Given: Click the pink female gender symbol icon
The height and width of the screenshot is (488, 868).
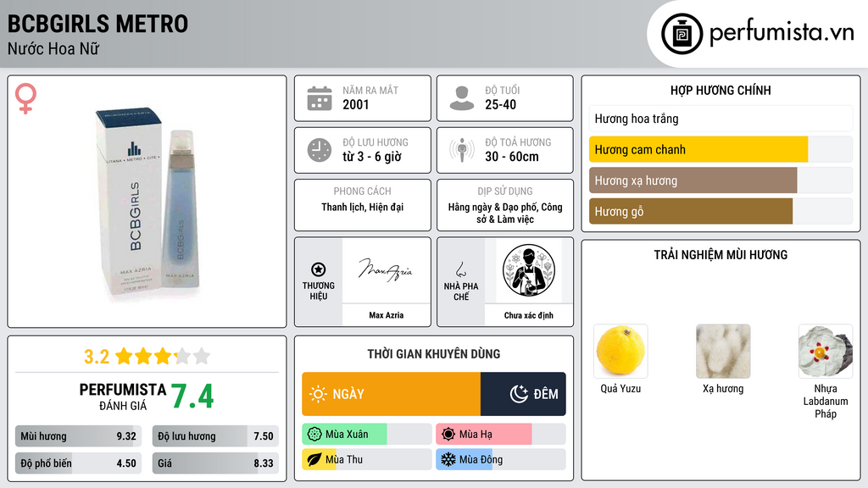Looking at the screenshot, I should coord(25,98).
